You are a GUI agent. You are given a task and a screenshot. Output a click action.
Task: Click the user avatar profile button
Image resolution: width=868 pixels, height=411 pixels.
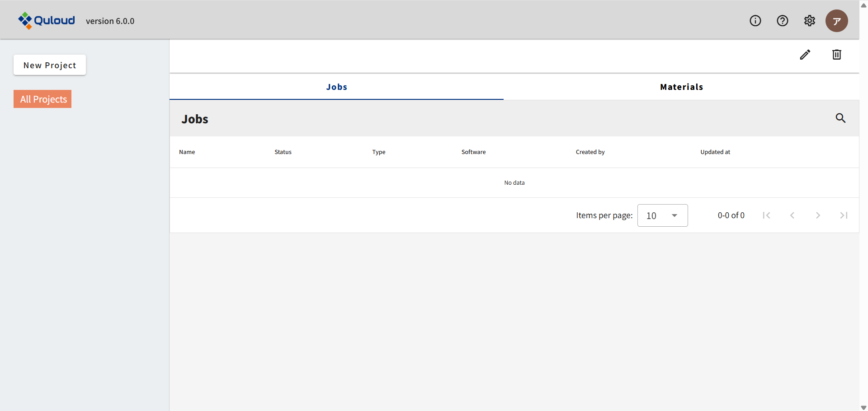836,21
